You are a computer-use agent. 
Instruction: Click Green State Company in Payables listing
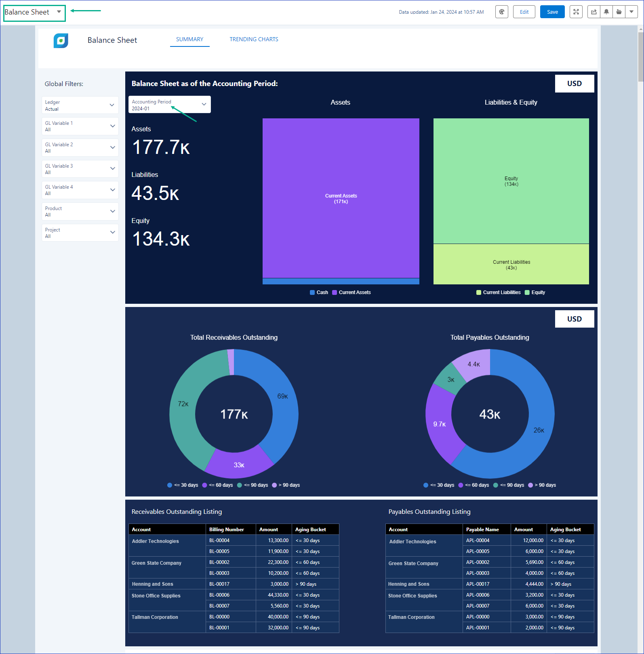(413, 564)
